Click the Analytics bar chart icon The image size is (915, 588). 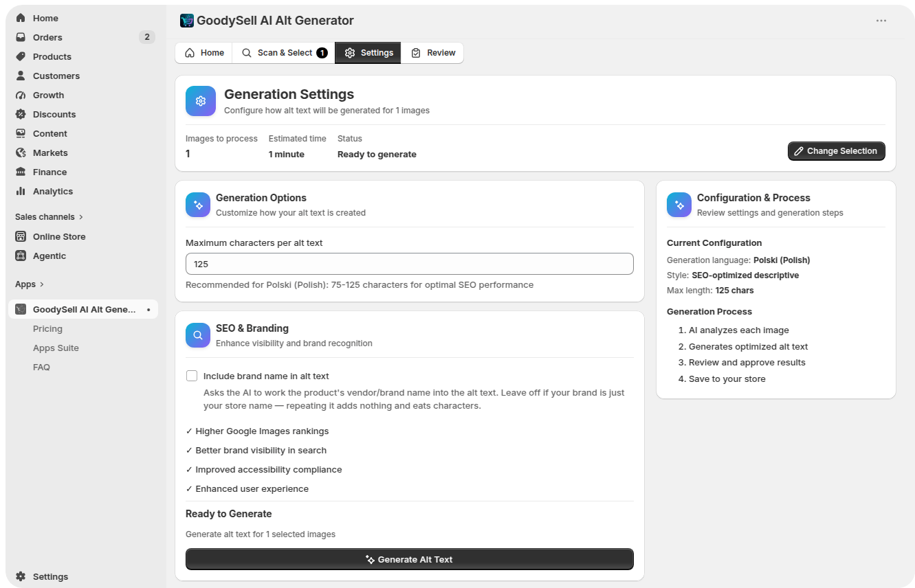pyautogui.click(x=21, y=191)
